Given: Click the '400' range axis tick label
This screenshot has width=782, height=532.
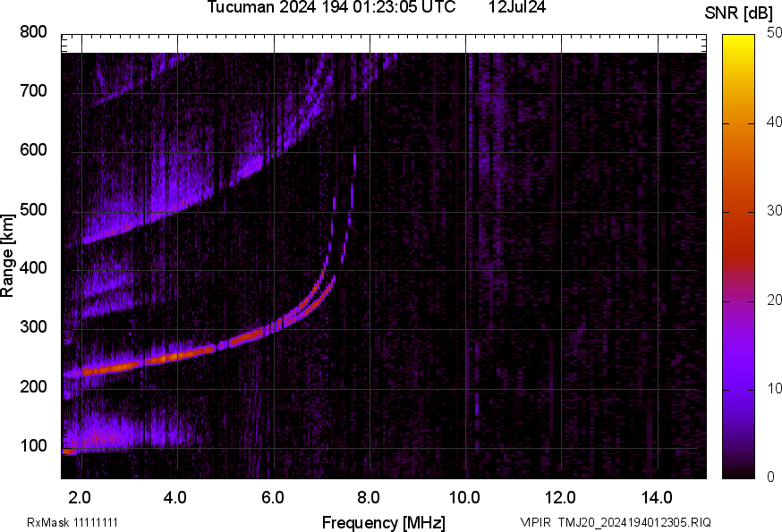Looking at the screenshot, I should (x=33, y=268).
